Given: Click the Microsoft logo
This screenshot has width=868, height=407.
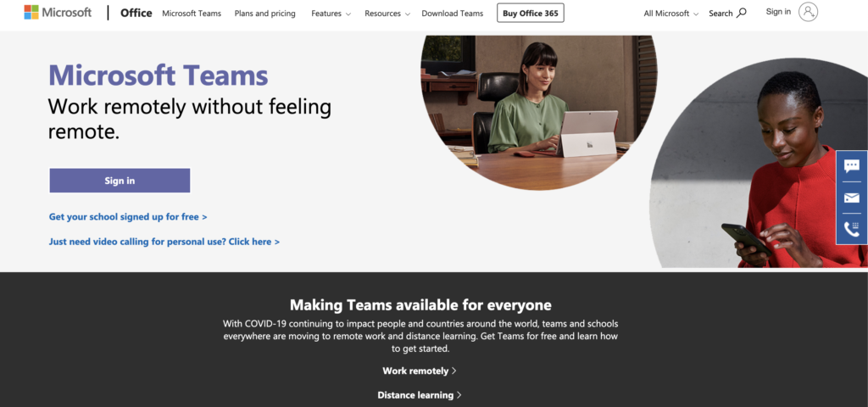Looking at the screenshot, I should tap(58, 12).
